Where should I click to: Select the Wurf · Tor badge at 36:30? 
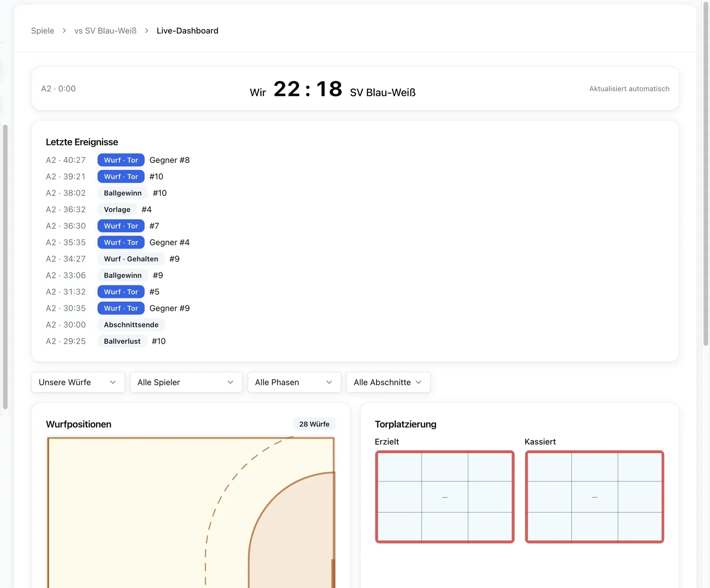point(121,226)
